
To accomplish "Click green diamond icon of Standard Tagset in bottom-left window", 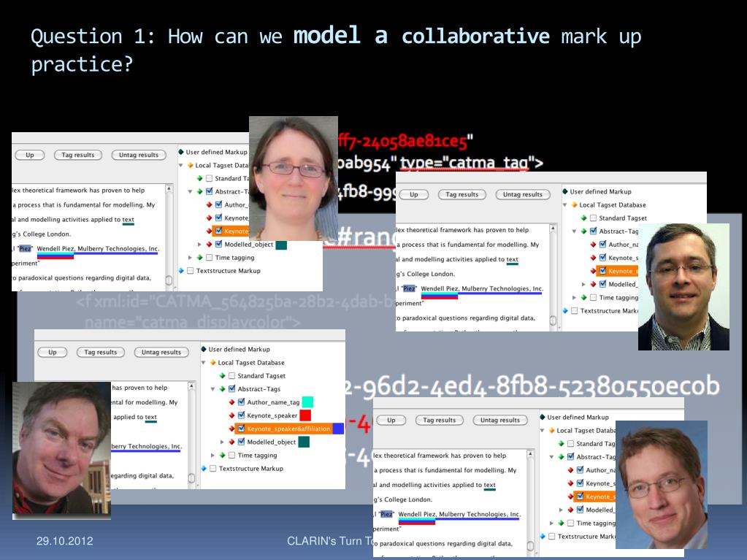I will (223, 376).
